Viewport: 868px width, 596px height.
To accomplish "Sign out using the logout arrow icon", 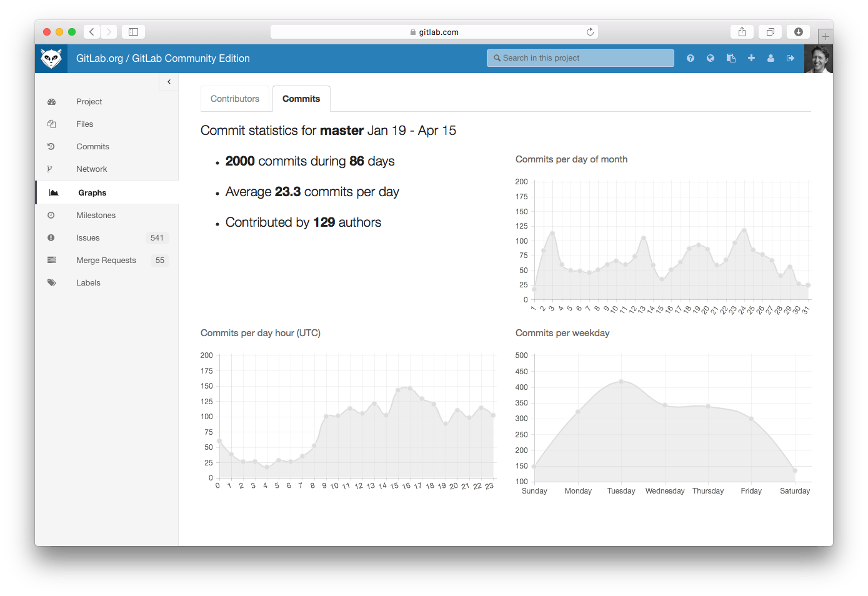I will (x=790, y=57).
